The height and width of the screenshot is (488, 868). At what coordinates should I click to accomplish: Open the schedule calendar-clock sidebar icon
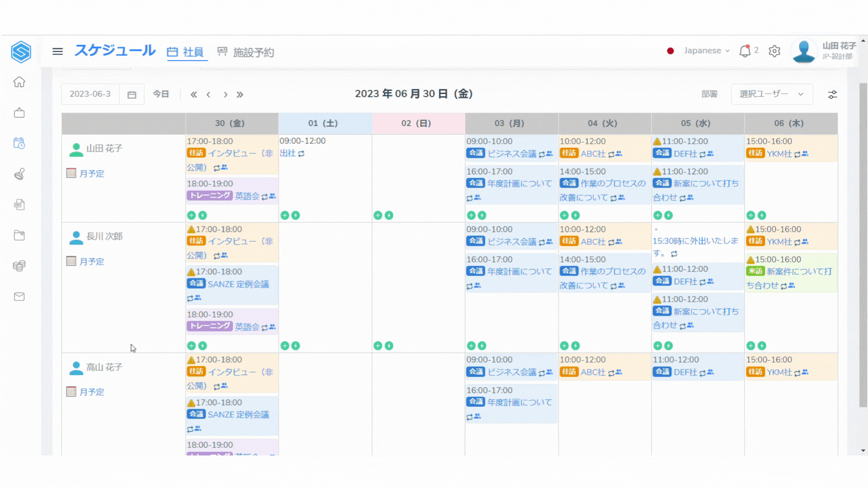(19, 143)
